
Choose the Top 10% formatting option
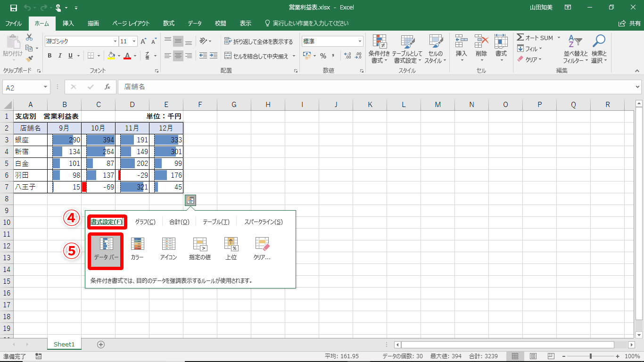231,249
